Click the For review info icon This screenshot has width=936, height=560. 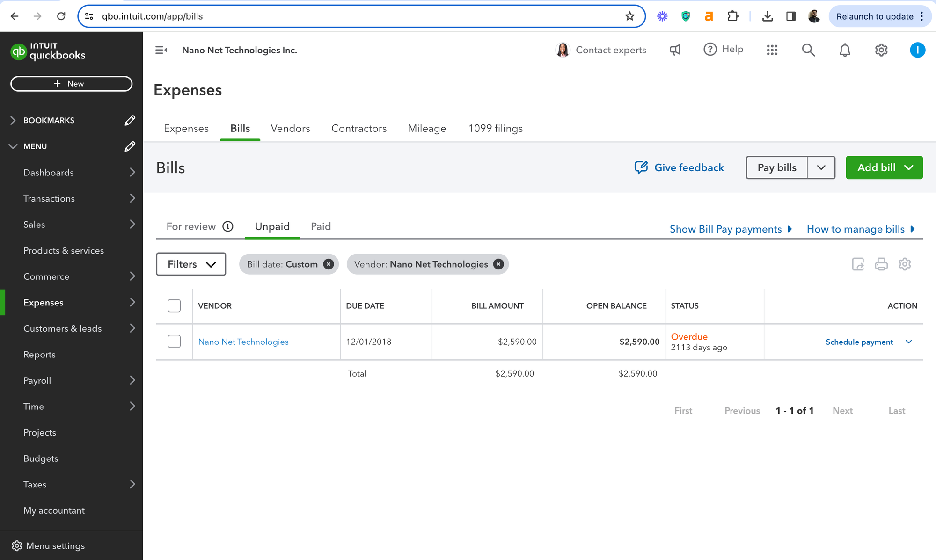click(x=228, y=226)
